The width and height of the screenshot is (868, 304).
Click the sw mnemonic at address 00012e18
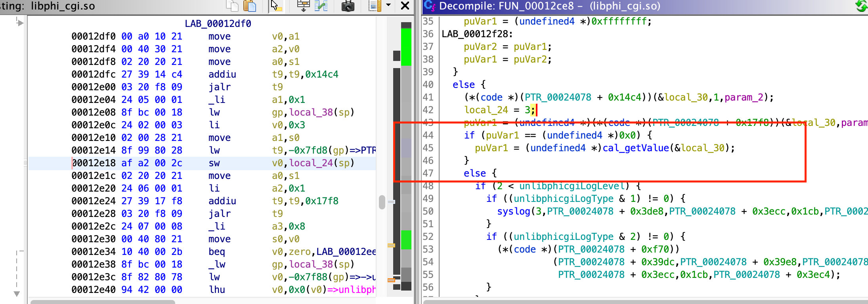pyautogui.click(x=214, y=163)
